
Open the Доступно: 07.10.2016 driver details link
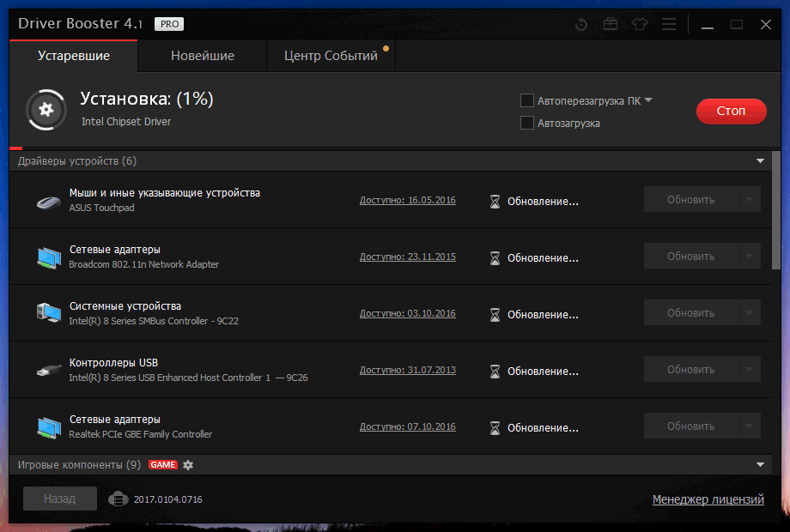pos(408,426)
